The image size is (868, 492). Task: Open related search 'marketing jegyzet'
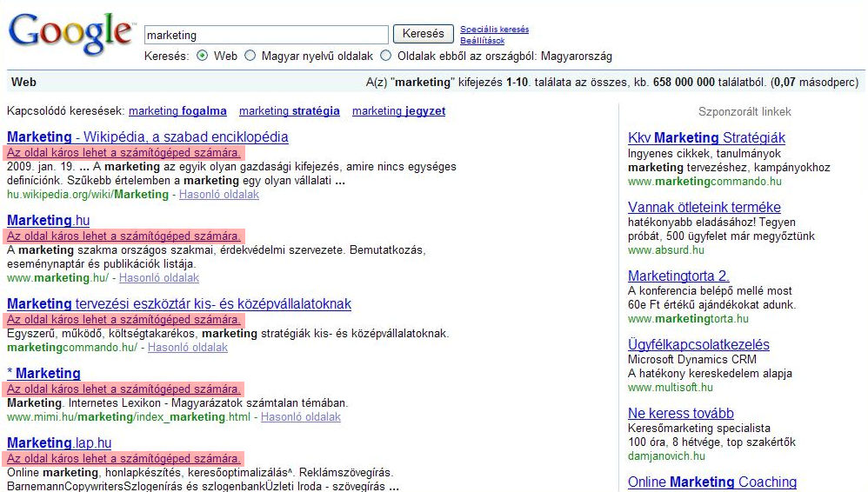[x=398, y=111]
